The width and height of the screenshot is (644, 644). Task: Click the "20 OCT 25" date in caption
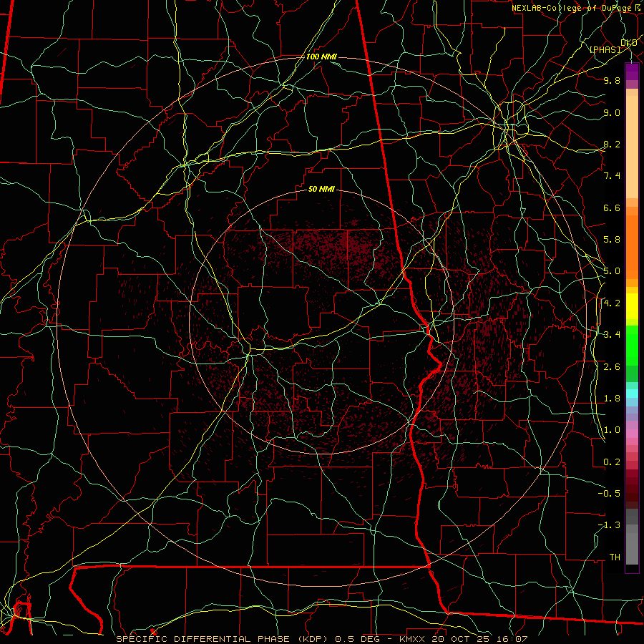[460, 639]
